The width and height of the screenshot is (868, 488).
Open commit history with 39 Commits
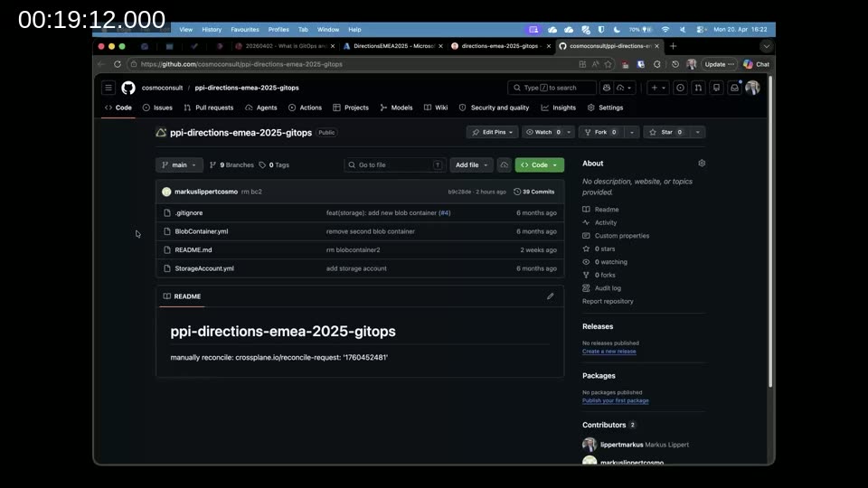(534, 192)
